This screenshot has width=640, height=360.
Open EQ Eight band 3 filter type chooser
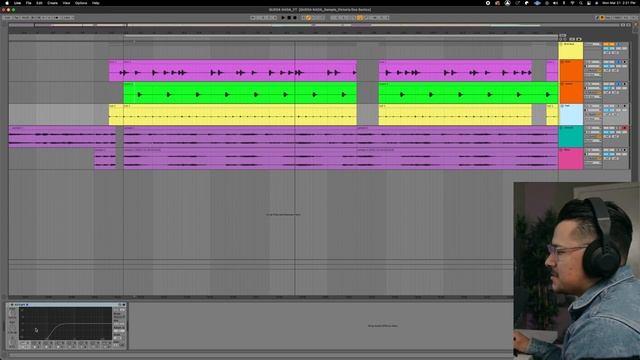(x=48, y=342)
